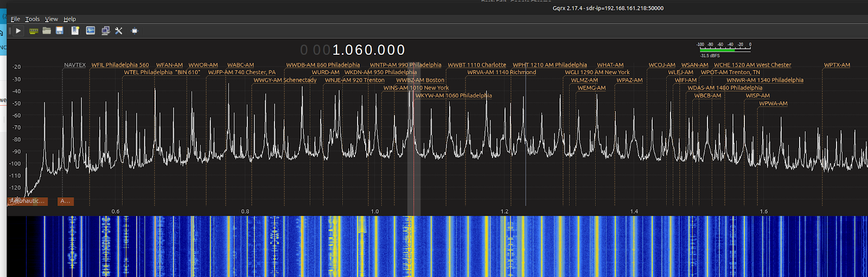Select the WLMZ-AM bookmark label
The width and height of the screenshot is (868, 277).
pos(584,80)
